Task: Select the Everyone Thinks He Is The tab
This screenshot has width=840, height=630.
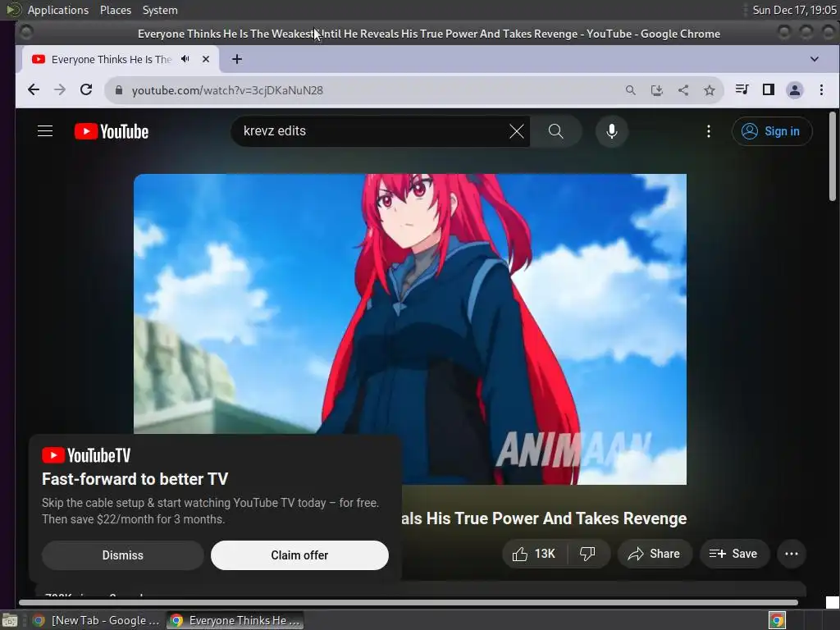Action: point(111,59)
